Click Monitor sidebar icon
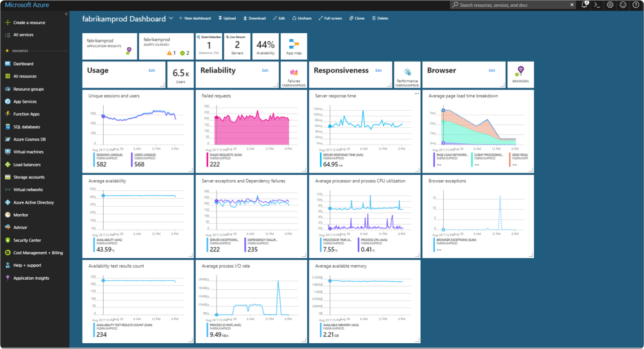The height and width of the screenshot is (349, 644). click(x=7, y=215)
